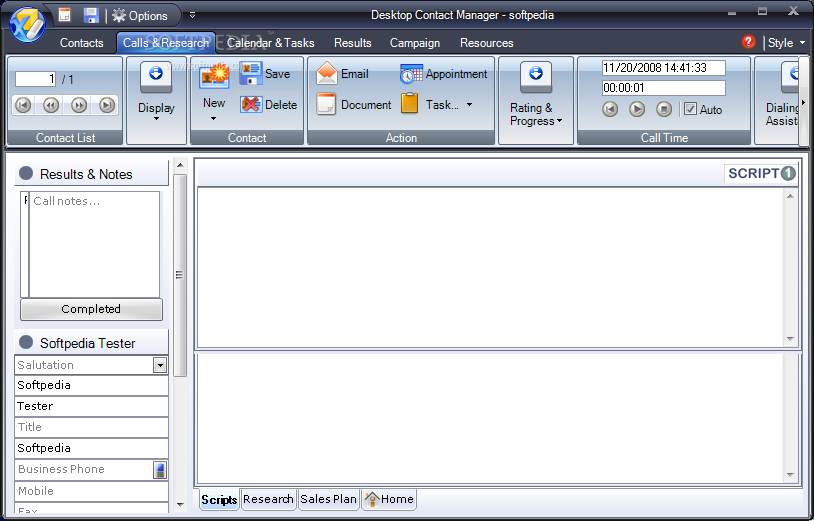814x521 pixels.
Task: Open the Salutation dropdown arrow
Action: [160, 365]
